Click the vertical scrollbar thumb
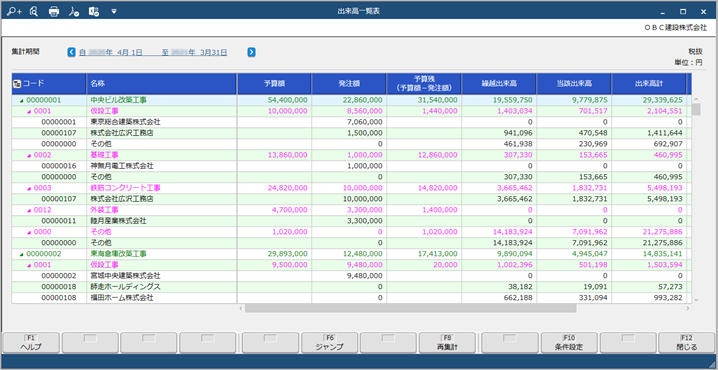 point(696,109)
